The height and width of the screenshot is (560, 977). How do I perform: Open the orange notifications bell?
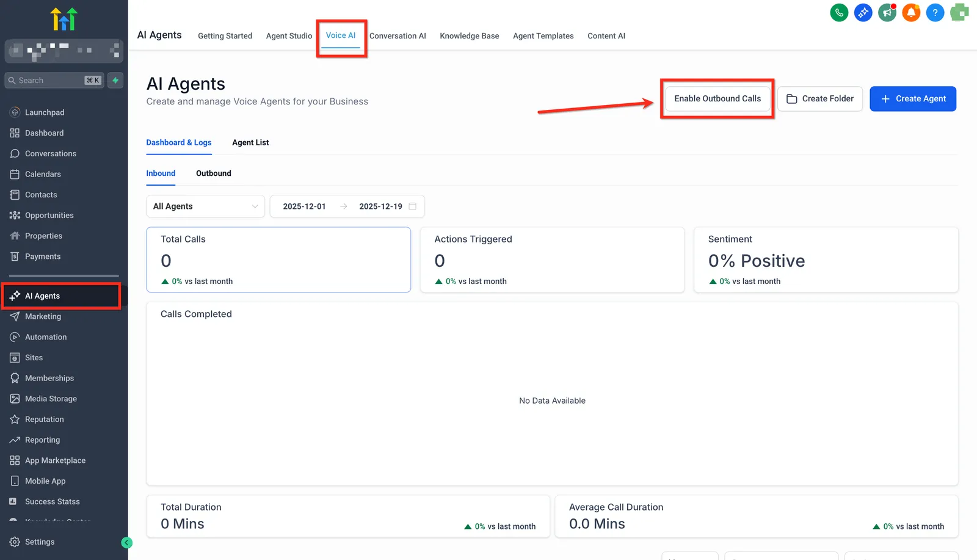[x=911, y=12]
